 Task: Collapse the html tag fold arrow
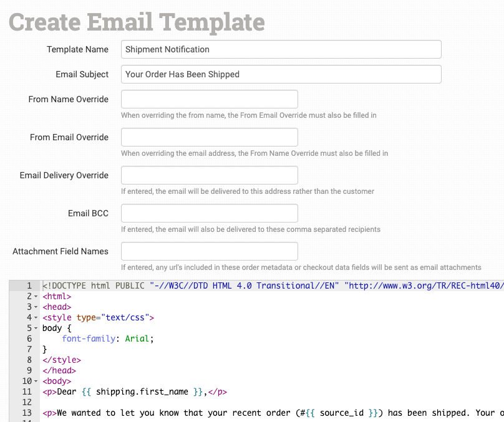click(36, 297)
